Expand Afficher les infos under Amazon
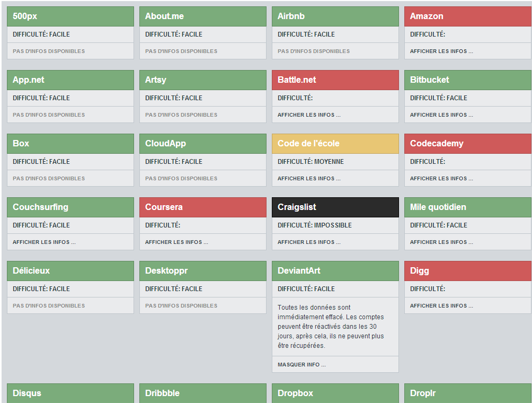The height and width of the screenshot is (403, 532). pyautogui.click(x=441, y=51)
